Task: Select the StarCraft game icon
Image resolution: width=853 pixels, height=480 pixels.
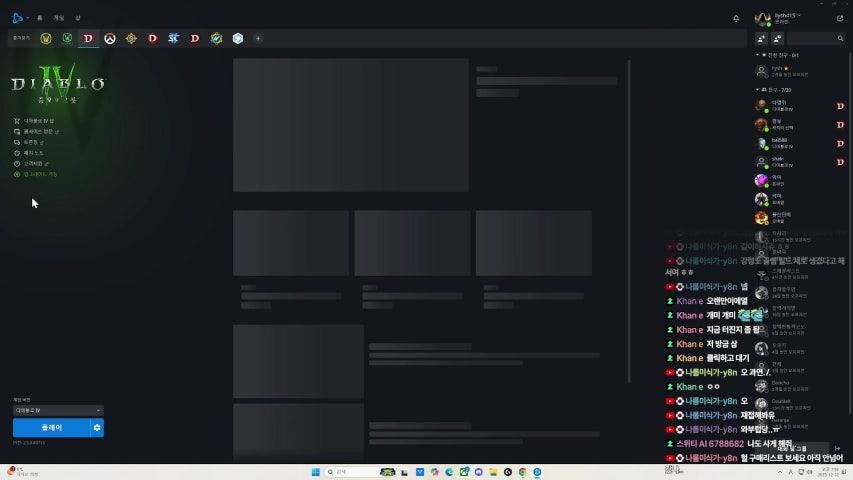Action: point(174,39)
